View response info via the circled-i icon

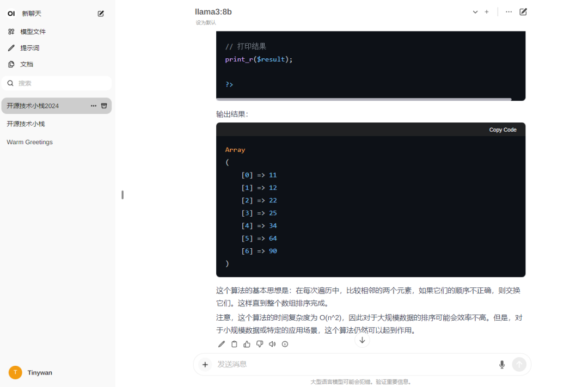pos(285,343)
